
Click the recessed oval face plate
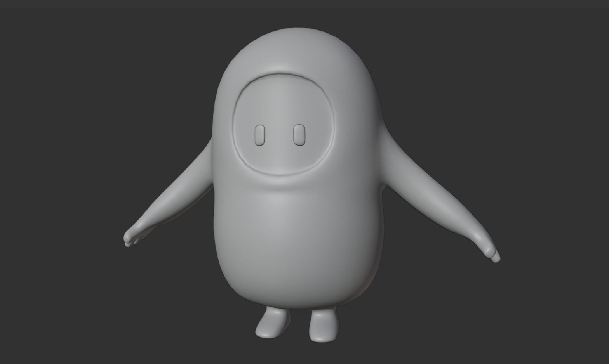pos(284,124)
